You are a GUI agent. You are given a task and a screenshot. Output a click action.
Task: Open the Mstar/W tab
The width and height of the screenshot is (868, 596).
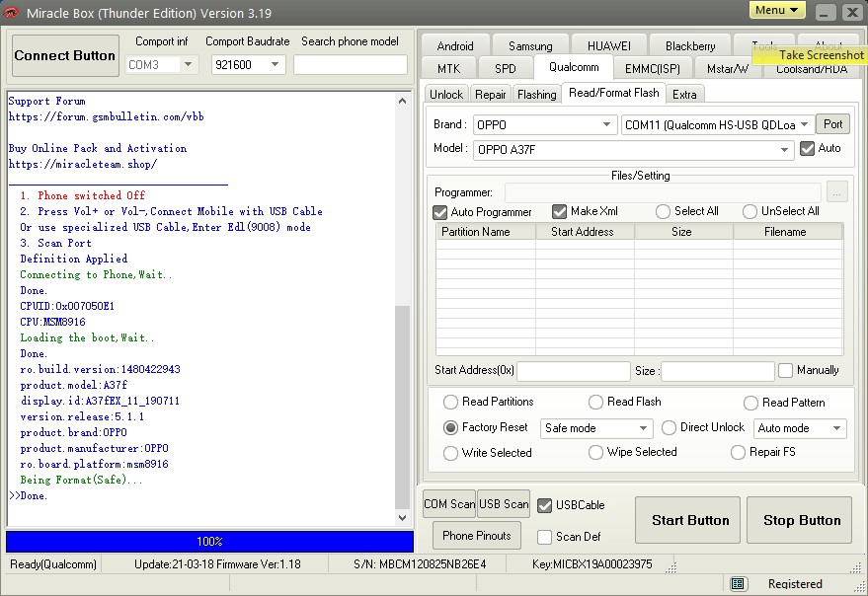[728, 69]
